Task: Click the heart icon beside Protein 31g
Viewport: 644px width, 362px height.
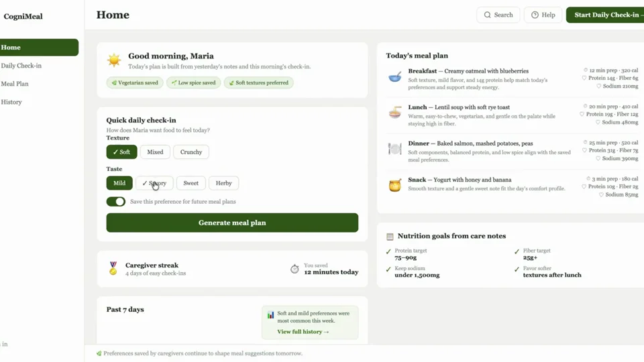Action: tap(584, 150)
